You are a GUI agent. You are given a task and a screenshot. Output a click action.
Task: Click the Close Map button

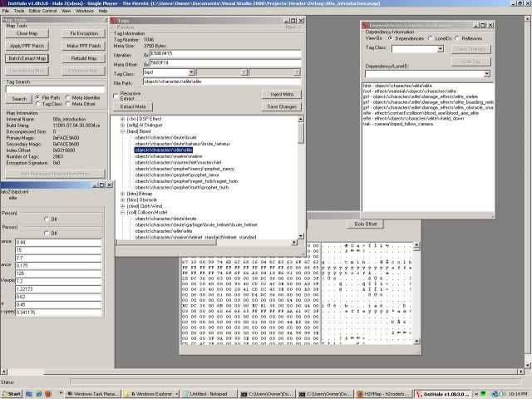27,33
